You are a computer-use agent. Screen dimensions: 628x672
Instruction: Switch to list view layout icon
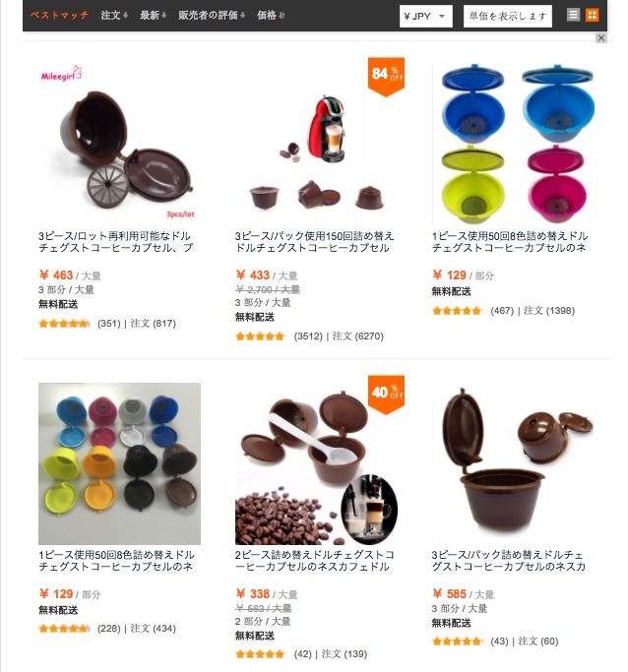click(x=573, y=15)
